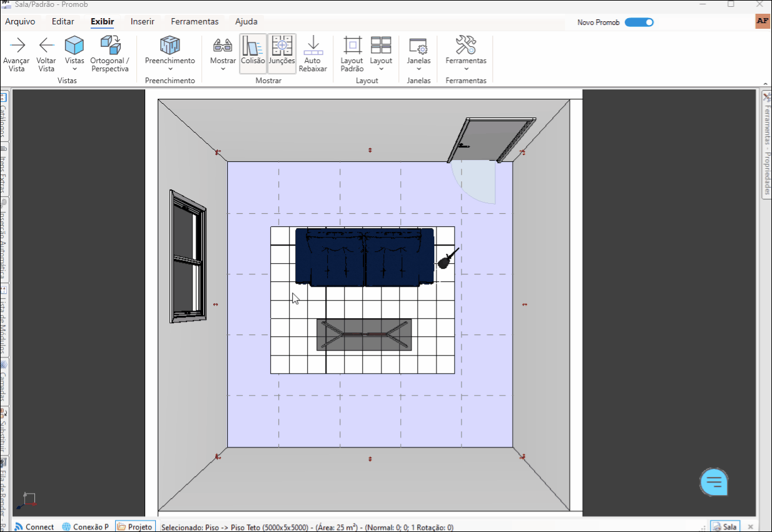This screenshot has height=532, width=772.
Task: Click the AF user avatar
Action: [763, 21]
